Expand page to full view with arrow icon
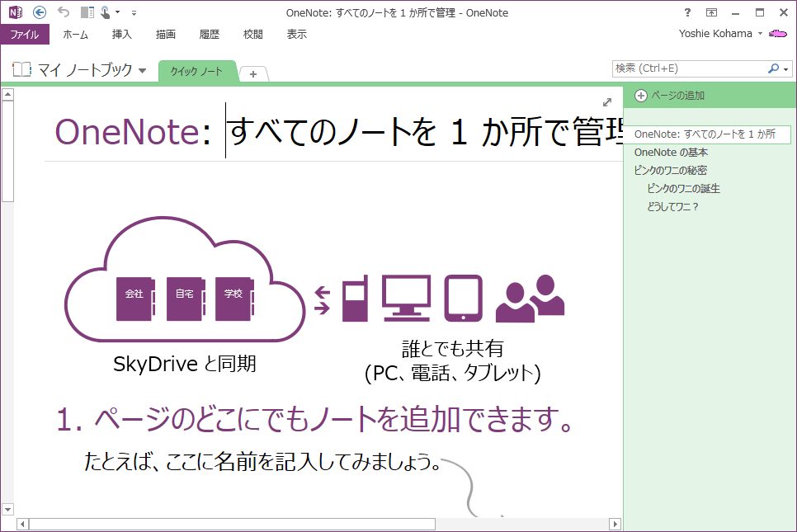The image size is (797, 532). (607, 102)
